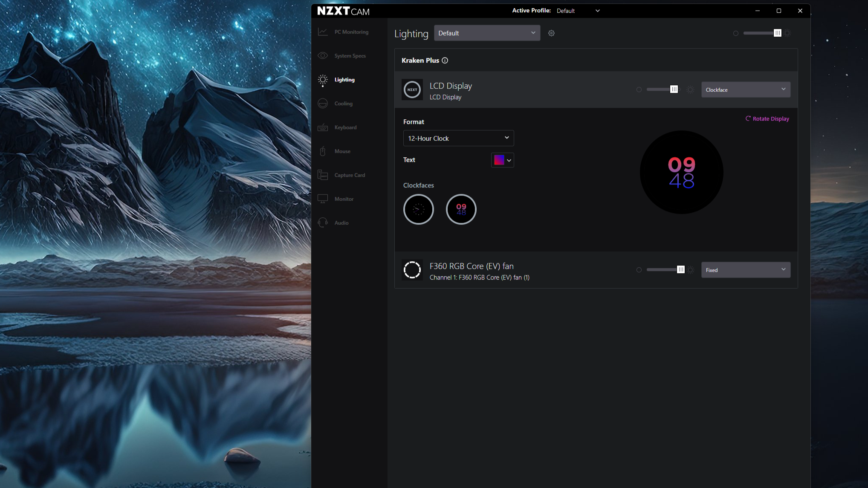Open the Fixed lighting mode dropdown
868x488 pixels.
pyautogui.click(x=746, y=270)
